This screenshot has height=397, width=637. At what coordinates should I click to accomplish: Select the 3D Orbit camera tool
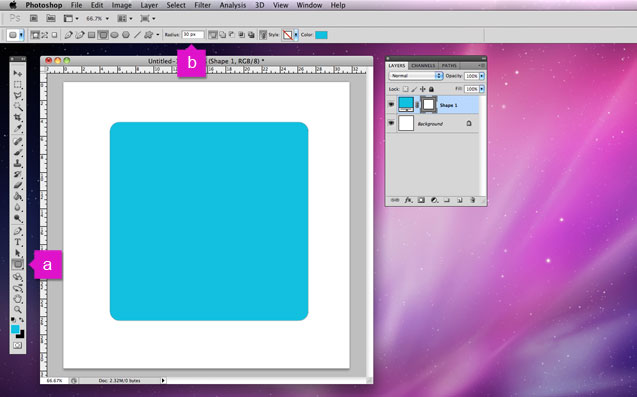17,288
